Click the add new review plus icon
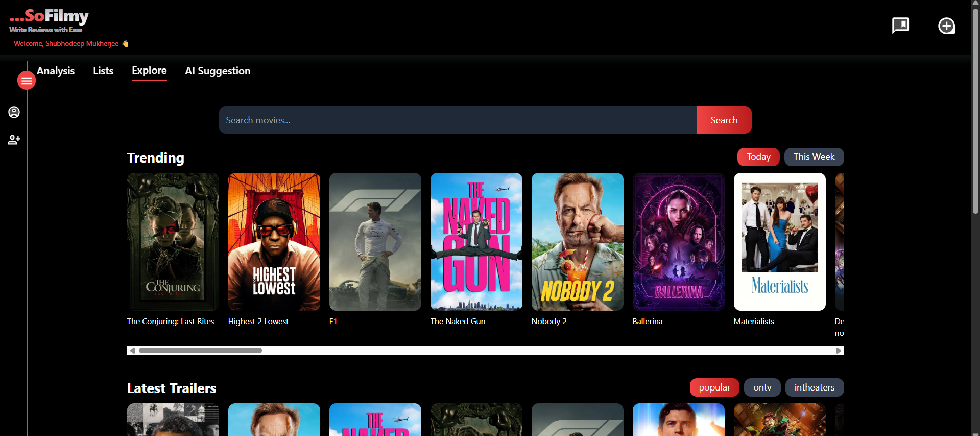980x436 pixels. point(946,26)
